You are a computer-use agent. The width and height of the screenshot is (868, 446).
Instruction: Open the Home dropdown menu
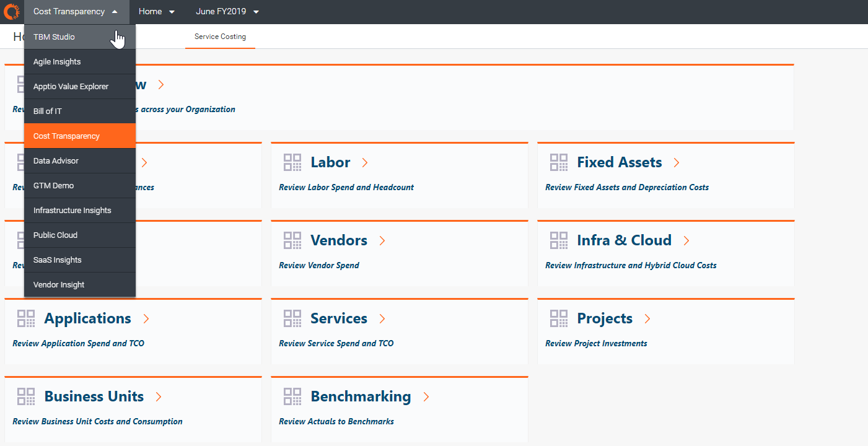pyautogui.click(x=156, y=12)
